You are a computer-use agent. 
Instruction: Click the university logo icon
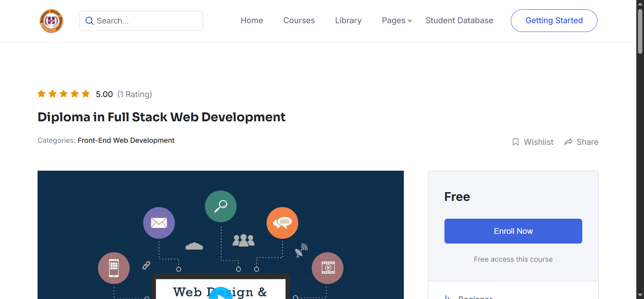[51, 21]
